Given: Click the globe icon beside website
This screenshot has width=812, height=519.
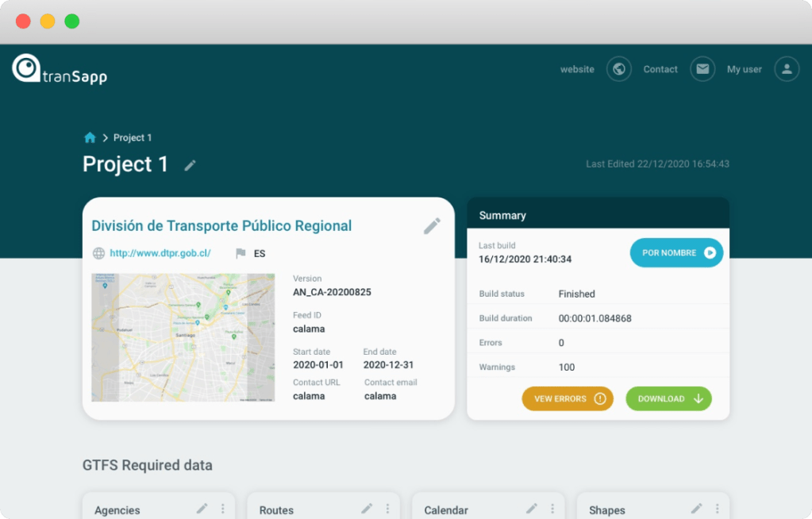Looking at the screenshot, I should [x=618, y=69].
